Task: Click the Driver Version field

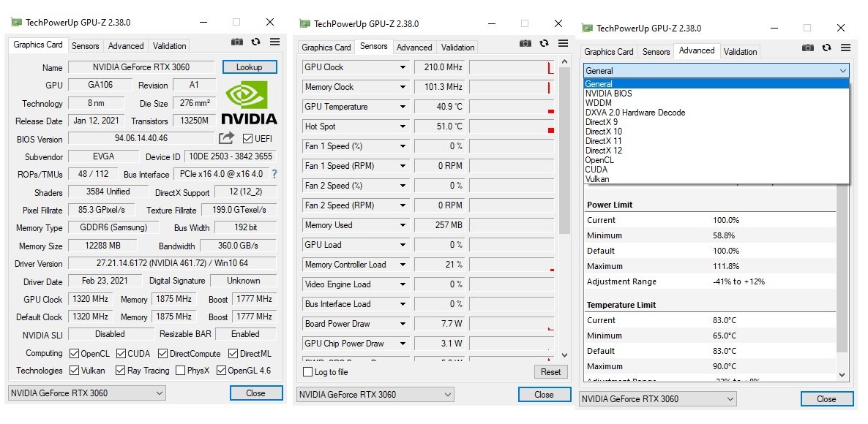Action: pos(172,263)
